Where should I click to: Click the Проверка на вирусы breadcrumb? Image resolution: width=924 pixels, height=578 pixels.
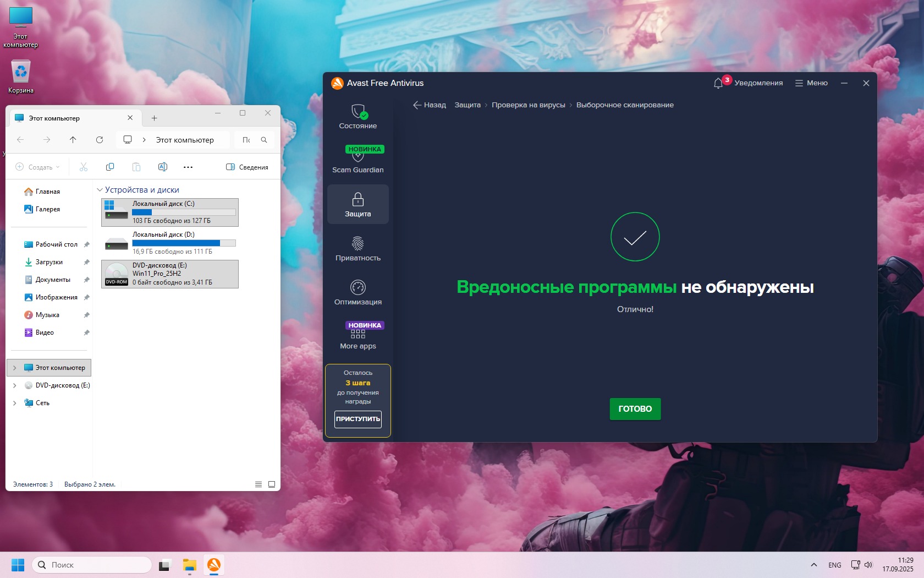click(529, 105)
